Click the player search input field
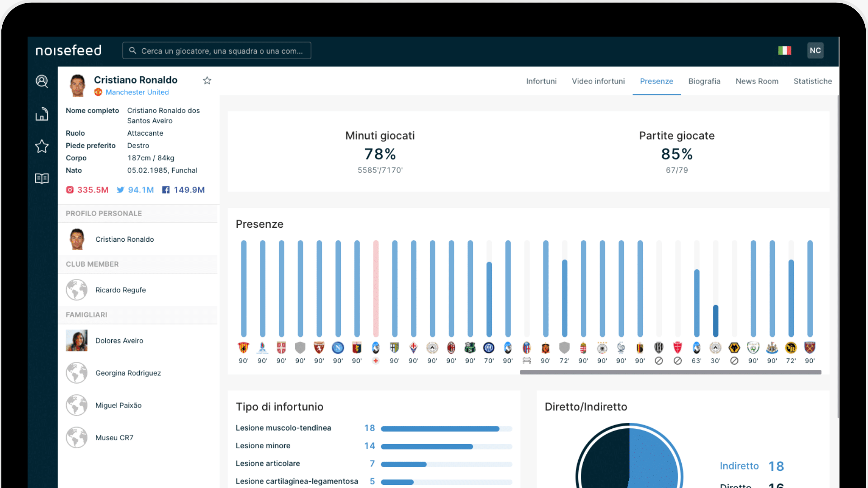Screen dimensions: 868x488 (x=217, y=51)
